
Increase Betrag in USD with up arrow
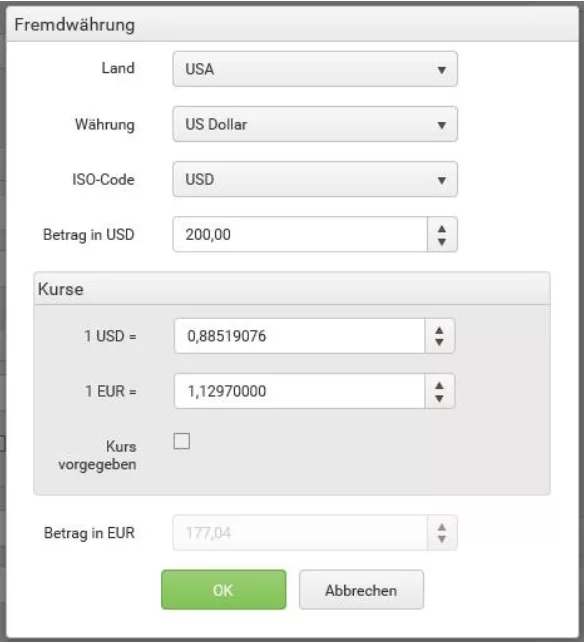tap(442, 228)
